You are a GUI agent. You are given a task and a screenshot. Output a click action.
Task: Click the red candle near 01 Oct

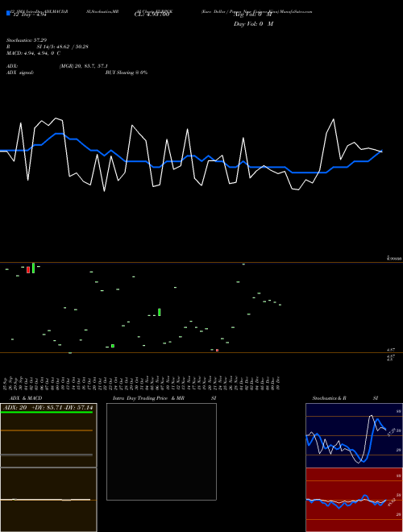click(x=28, y=270)
